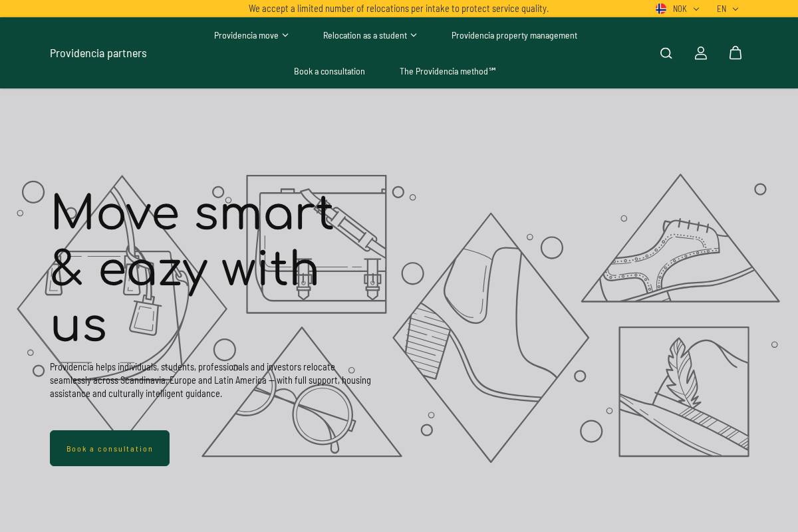Open Providencia property management page
This screenshot has width=798, height=532.
pyautogui.click(x=514, y=35)
